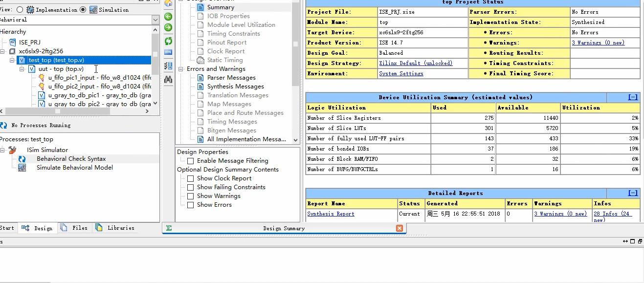Click the Summary document icon
Screen dimensions: 644x283
(200, 7)
